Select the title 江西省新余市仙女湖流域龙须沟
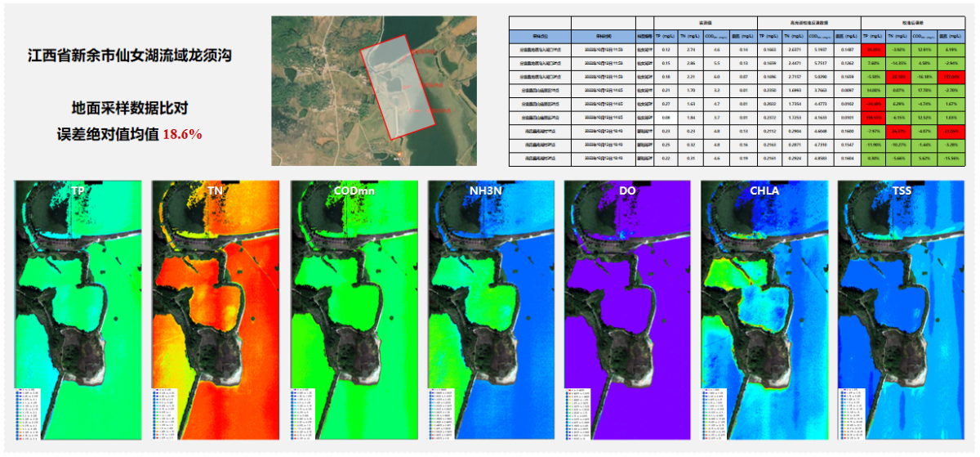Screen dimensions: 980x457 point(130,56)
